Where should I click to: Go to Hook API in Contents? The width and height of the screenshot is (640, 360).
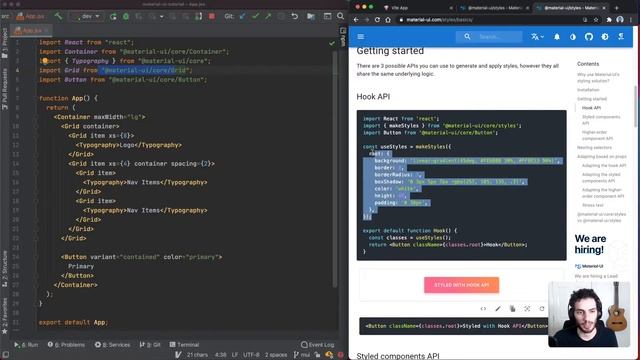(591, 108)
